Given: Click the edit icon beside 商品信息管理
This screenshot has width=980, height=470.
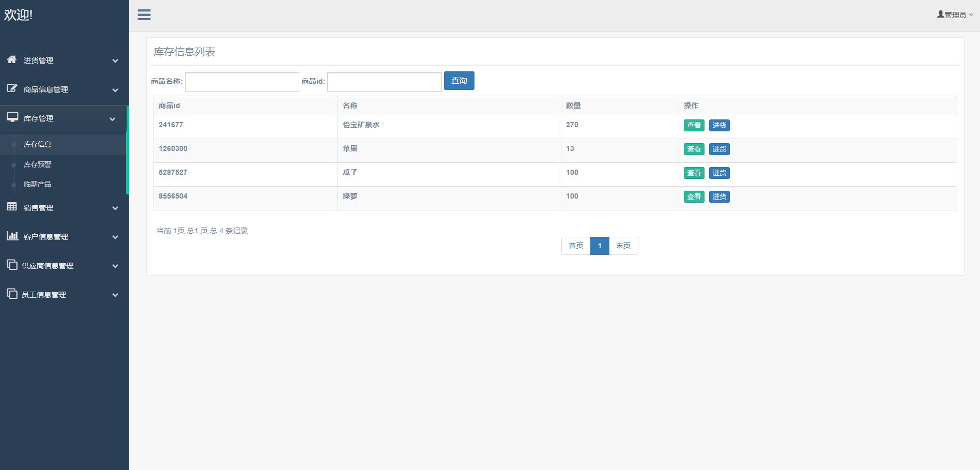Looking at the screenshot, I should (x=12, y=88).
